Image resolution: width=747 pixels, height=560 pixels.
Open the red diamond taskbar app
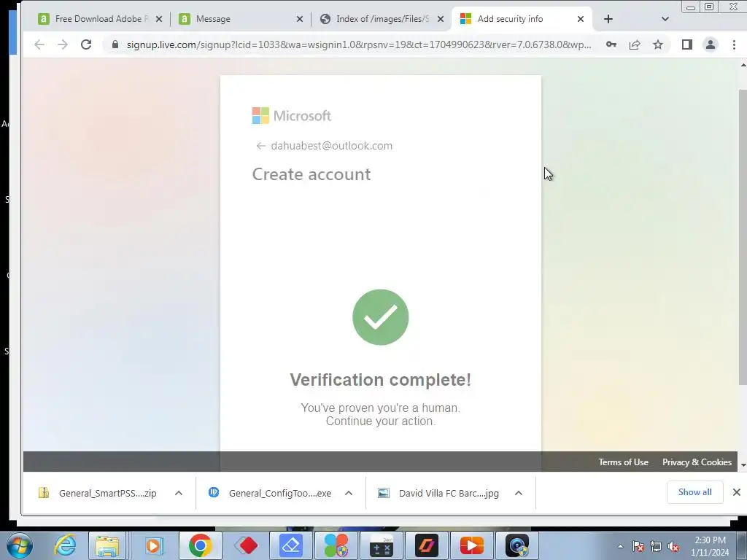click(x=247, y=545)
